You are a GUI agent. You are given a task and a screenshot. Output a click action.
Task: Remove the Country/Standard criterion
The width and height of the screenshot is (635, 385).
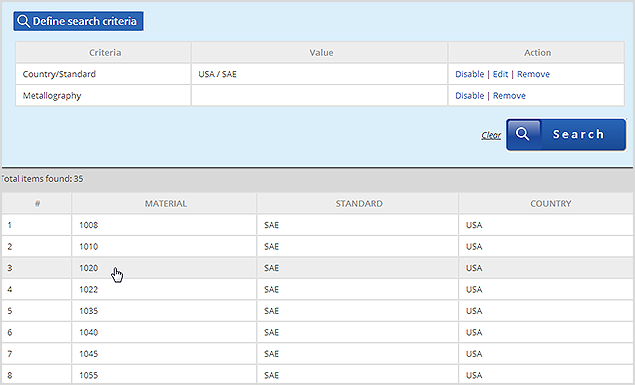[533, 74]
